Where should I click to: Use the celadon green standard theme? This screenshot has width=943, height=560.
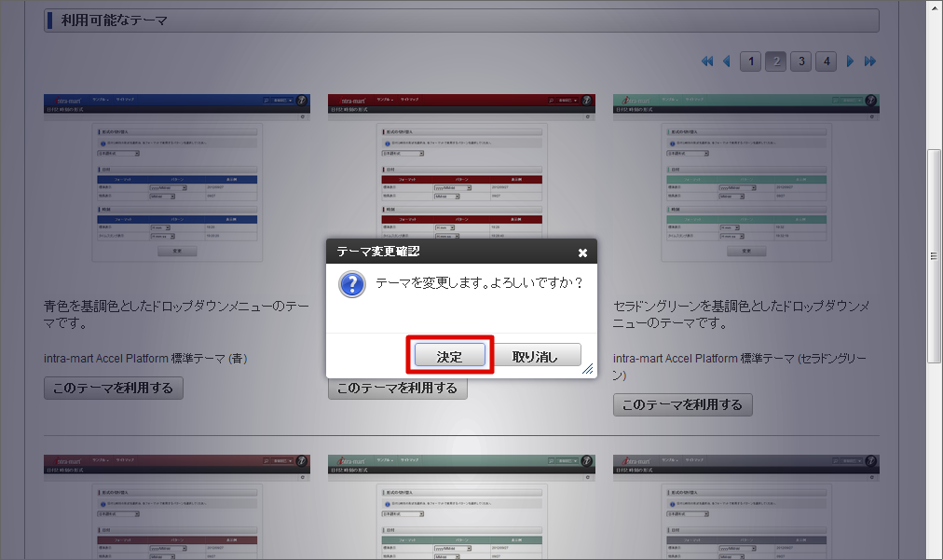click(x=683, y=404)
